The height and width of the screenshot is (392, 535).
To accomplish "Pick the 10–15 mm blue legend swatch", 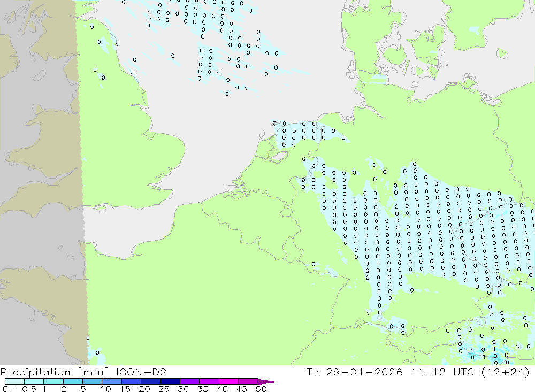I will (x=112, y=381).
